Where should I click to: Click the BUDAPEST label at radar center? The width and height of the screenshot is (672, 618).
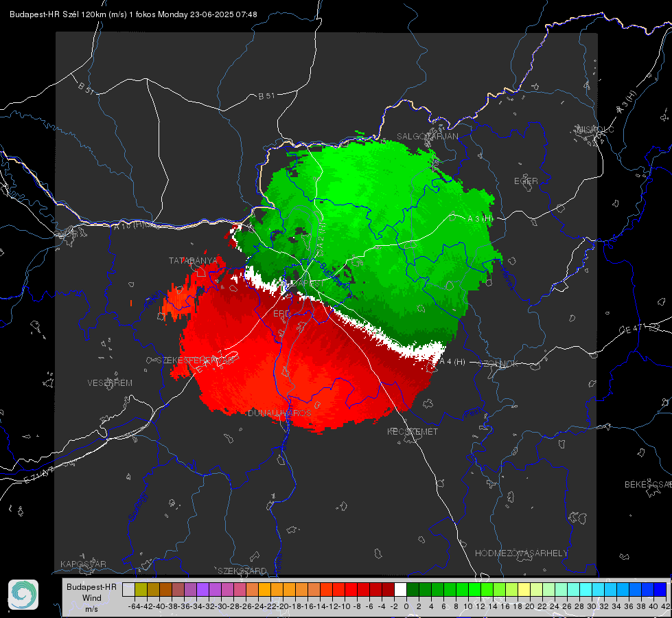pyautogui.click(x=303, y=284)
